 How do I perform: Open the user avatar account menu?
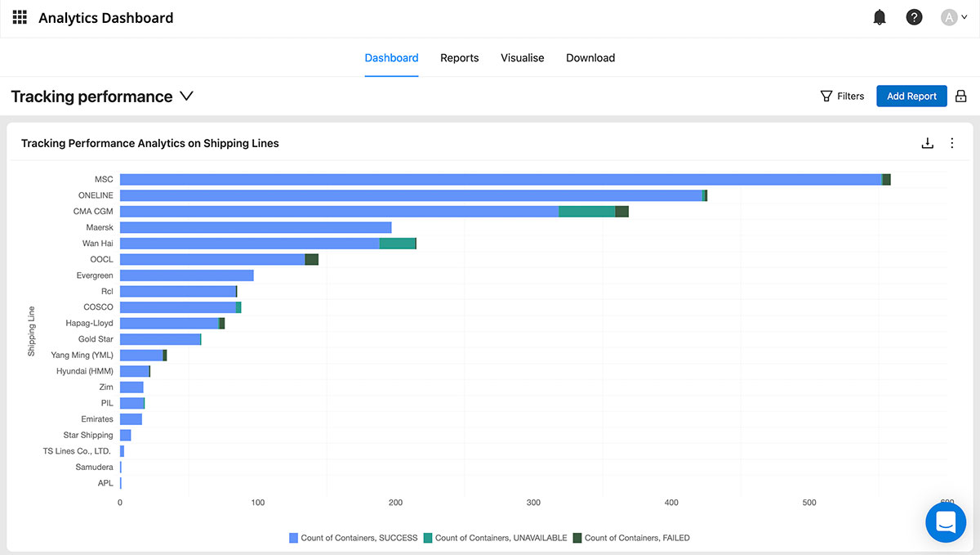(953, 17)
